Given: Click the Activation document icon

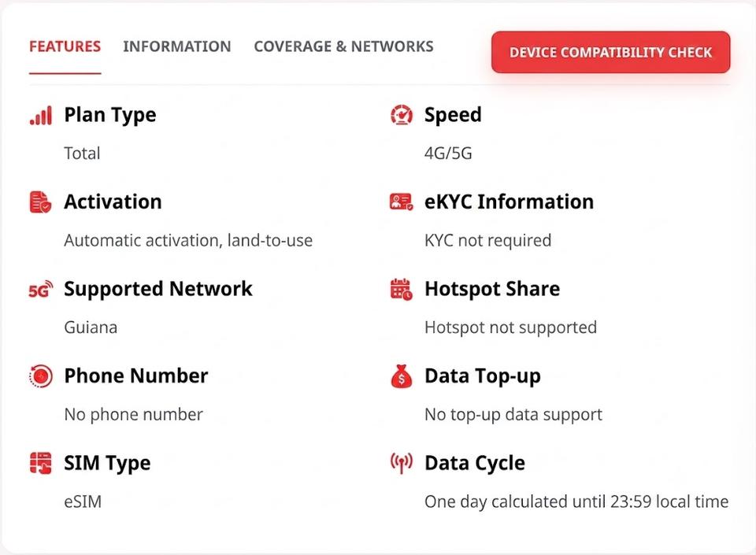Looking at the screenshot, I should (40, 202).
